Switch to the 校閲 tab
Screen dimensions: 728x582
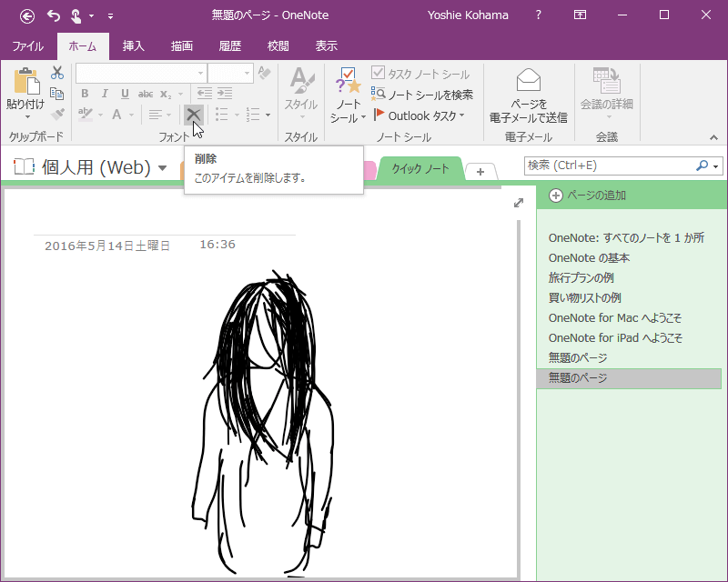pos(278,46)
